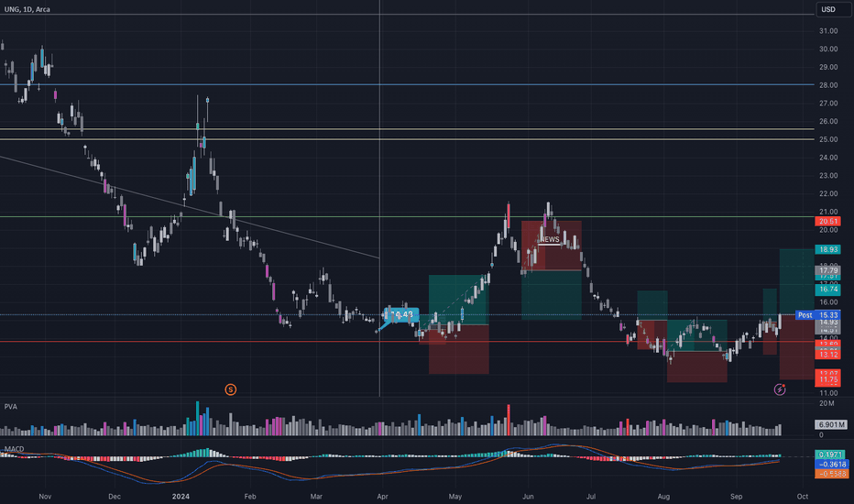
Task: Click the 25.00 price axis label
Action: pyautogui.click(x=828, y=139)
